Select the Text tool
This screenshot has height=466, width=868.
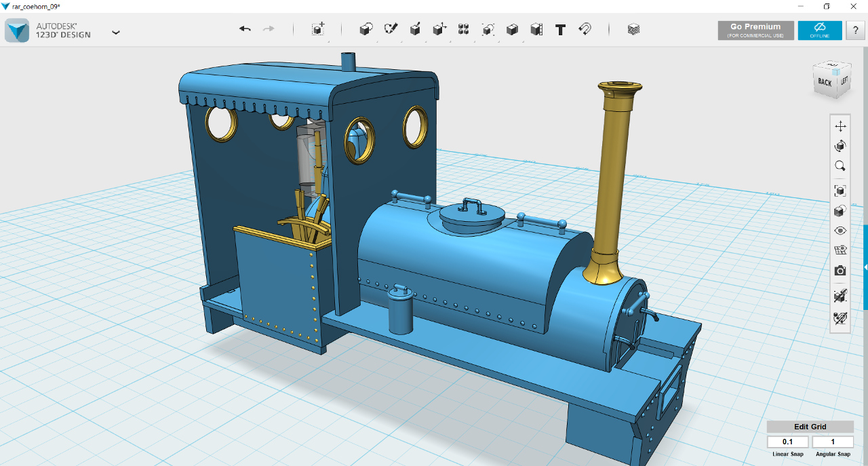tap(560, 29)
